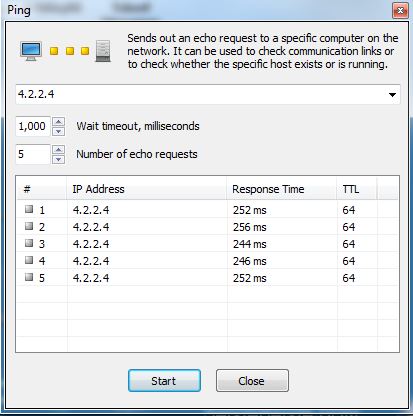Image resolution: width=413 pixels, height=416 pixels.
Task: Click the middle yellow packet square icon
Action: pyautogui.click(x=70, y=51)
